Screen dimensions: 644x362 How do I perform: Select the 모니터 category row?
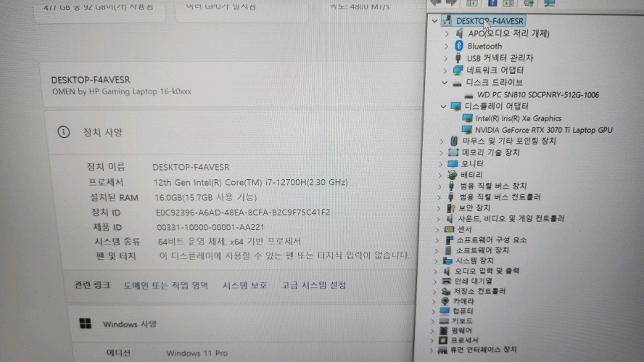pyautogui.click(x=471, y=163)
